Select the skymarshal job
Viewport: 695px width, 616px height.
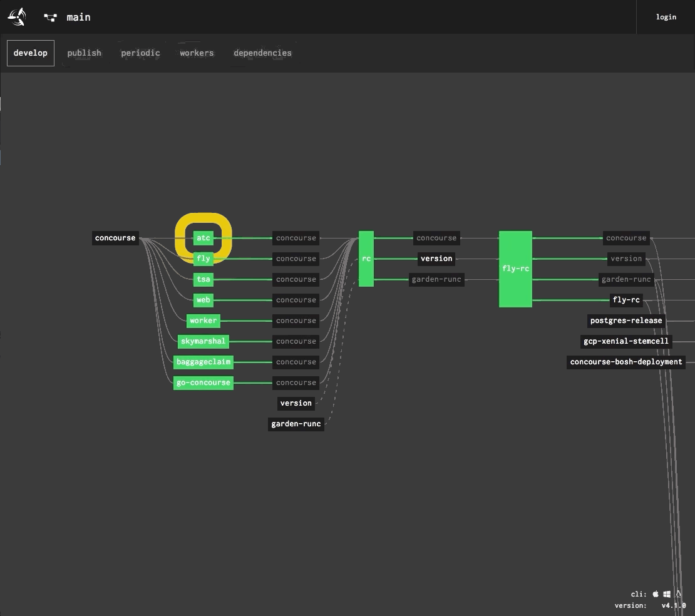tap(203, 341)
